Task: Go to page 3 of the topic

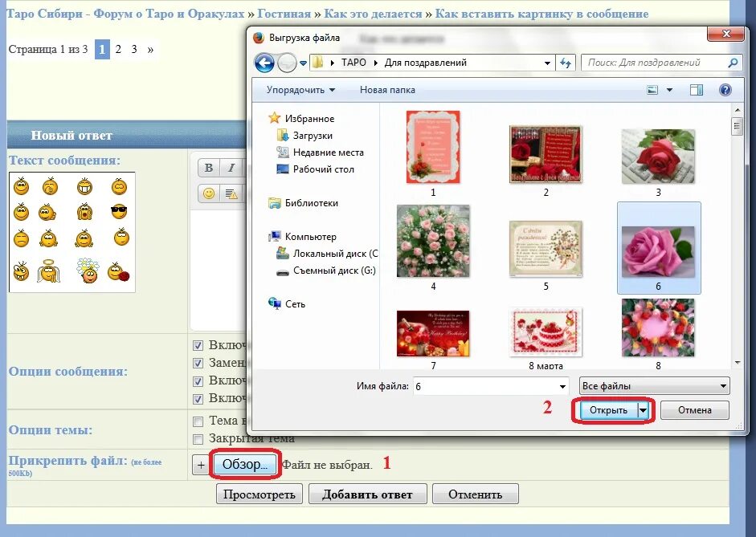Action: (134, 49)
